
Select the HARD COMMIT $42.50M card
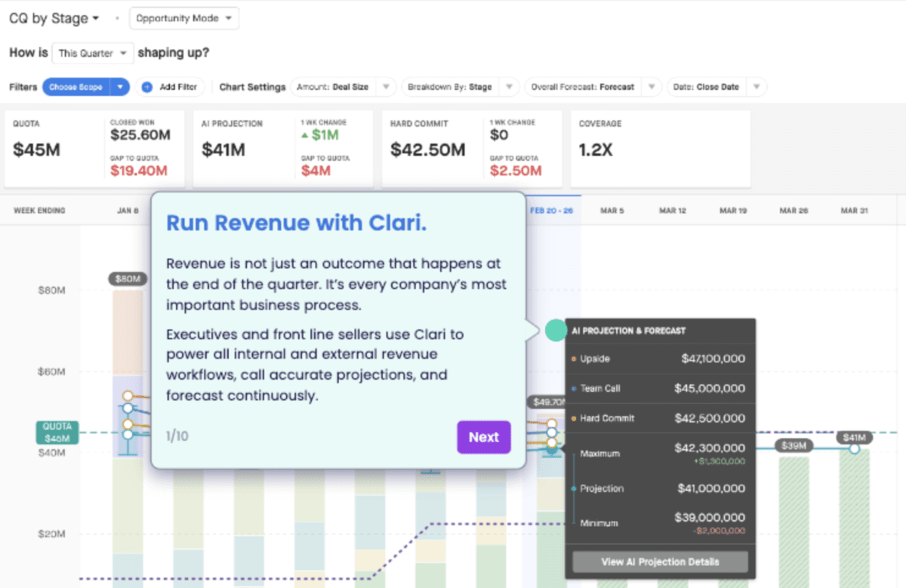tap(472, 149)
